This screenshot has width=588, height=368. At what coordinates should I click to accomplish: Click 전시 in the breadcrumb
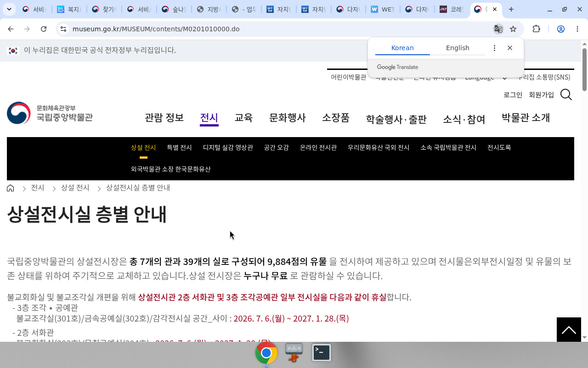(x=38, y=188)
